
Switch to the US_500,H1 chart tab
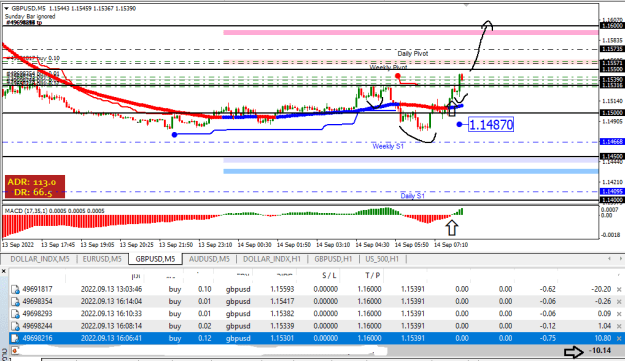(x=382, y=259)
